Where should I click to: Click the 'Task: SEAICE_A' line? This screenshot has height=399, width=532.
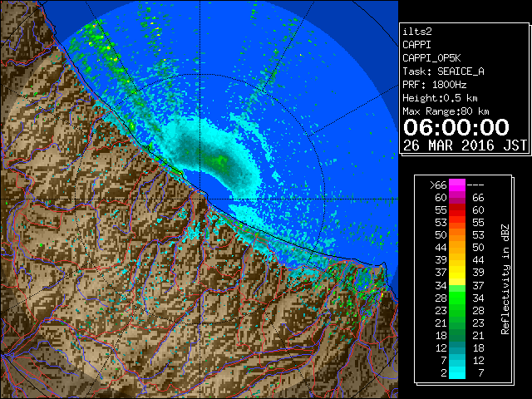click(443, 71)
